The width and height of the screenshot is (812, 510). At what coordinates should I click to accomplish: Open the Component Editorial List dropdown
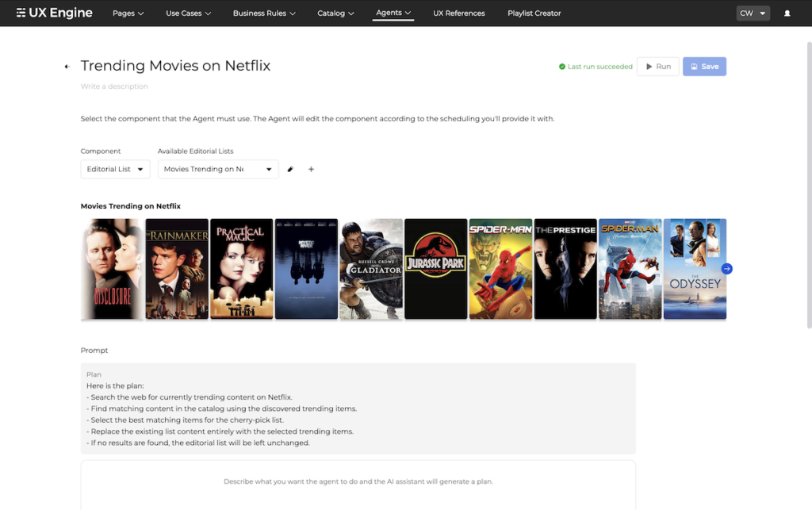(115, 169)
